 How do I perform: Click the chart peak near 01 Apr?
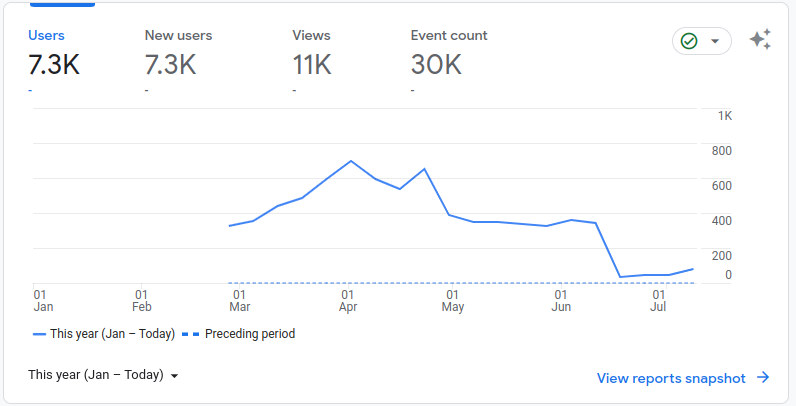coord(351,161)
